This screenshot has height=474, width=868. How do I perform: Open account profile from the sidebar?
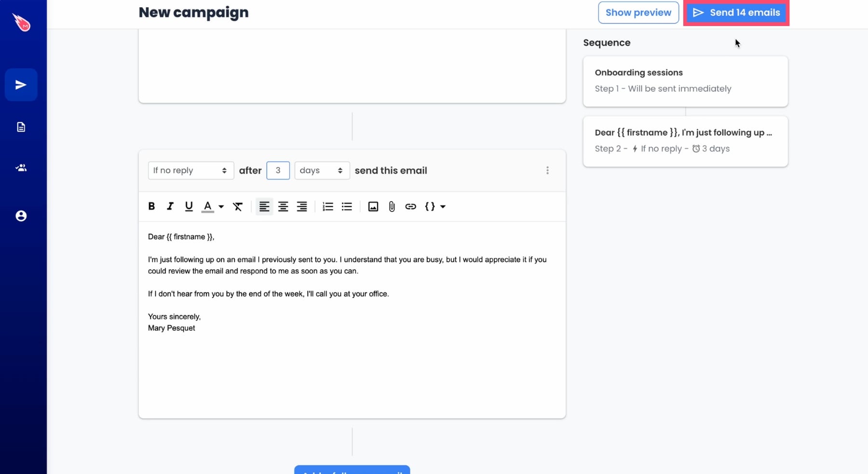pyautogui.click(x=21, y=216)
